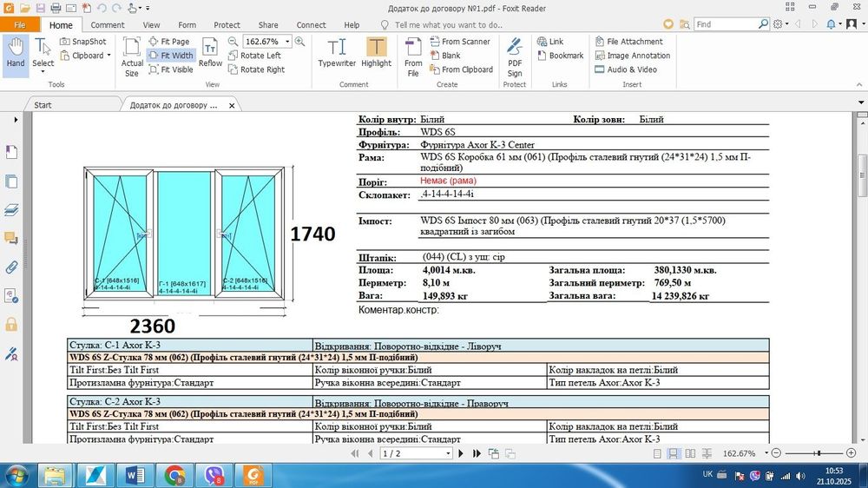Open Chrome from the taskbar
868x488 pixels.
point(175,476)
